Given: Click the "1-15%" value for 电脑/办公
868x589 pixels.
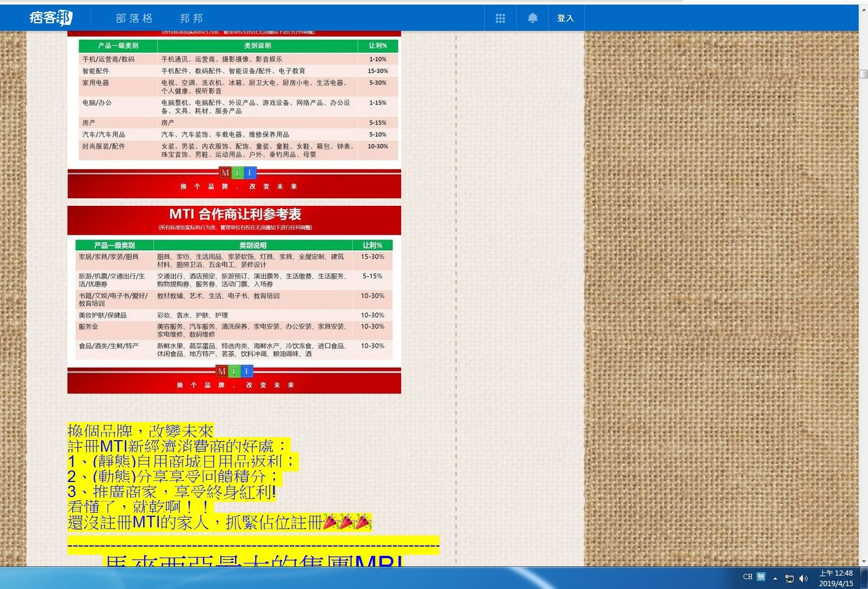Looking at the screenshot, I should click(378, 102).
